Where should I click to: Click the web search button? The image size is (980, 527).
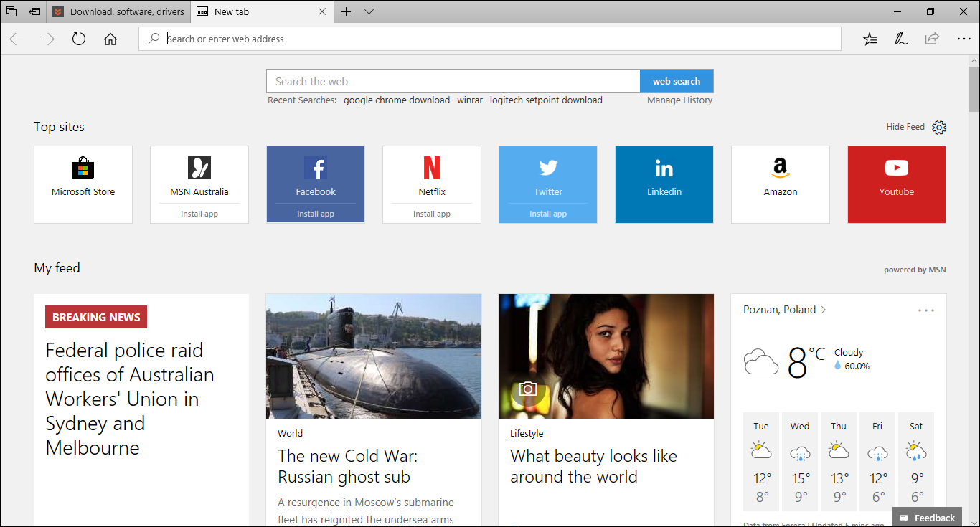(x=677, y=81)
